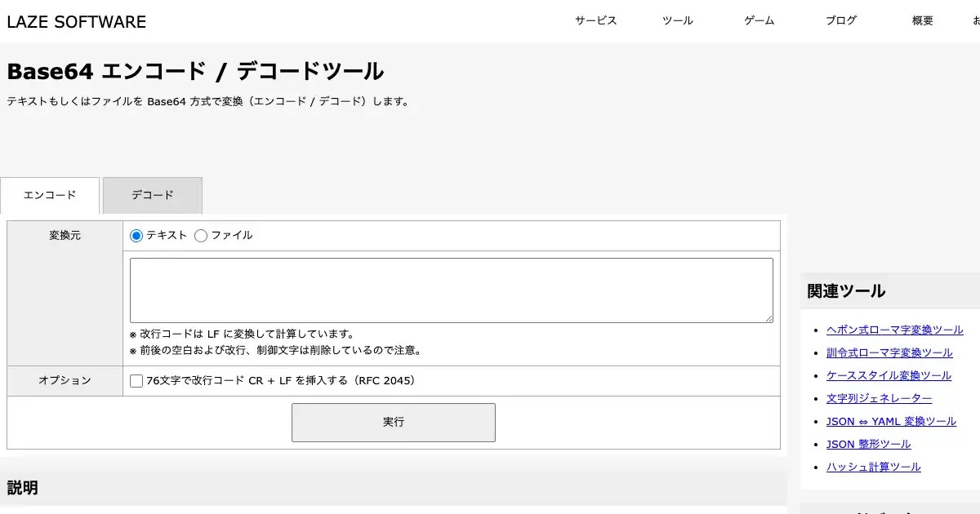Open the ハッシュ計算ツール link
The width and height of the screenshot is (980, 514).
[x=873, y=467]
